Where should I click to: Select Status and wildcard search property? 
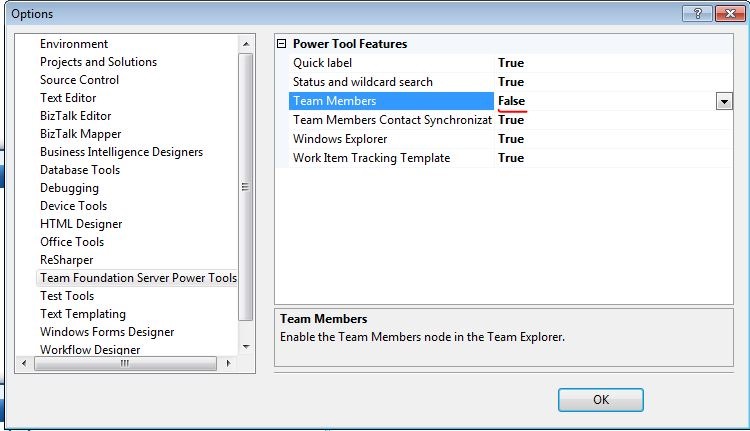pyautogui.click(x=362, y=82)
